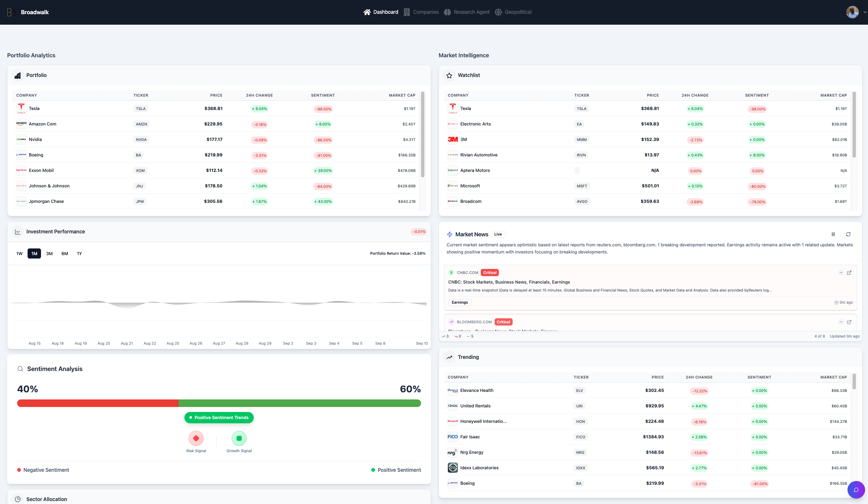Click the Risk Signal diamond icon
This screenshot has width=868, height=504.
[196, 438]
